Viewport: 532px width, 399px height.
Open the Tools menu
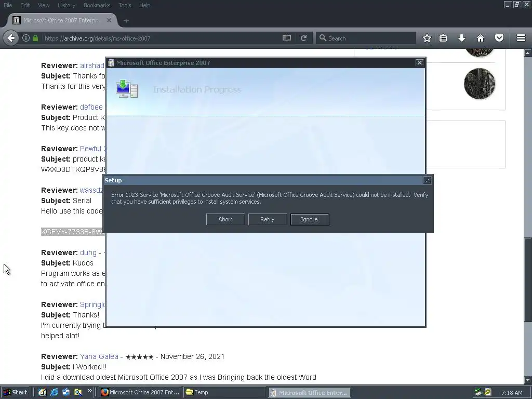125,5
